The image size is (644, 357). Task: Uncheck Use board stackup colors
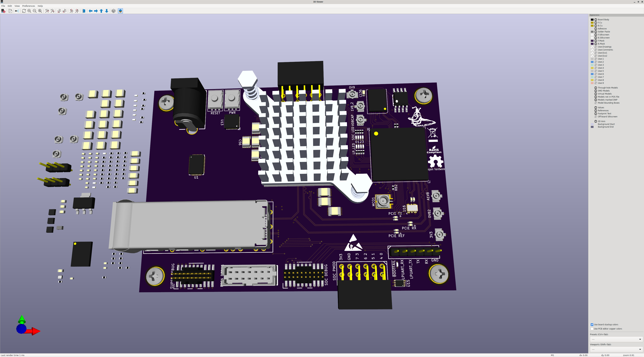click(592, 324)
